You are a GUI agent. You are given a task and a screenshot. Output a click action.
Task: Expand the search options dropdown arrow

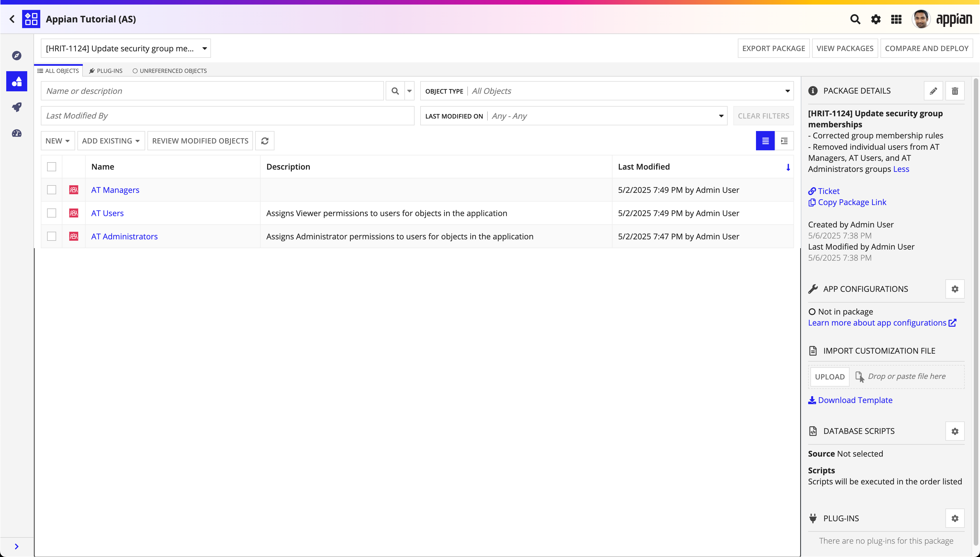tap(409, 91)
